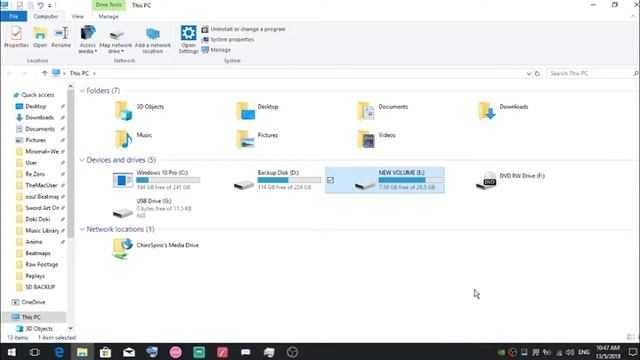This screenshot has height=360, width=640.
Task: Click Uninstall or change a program
Action: (x=243, y=29)
